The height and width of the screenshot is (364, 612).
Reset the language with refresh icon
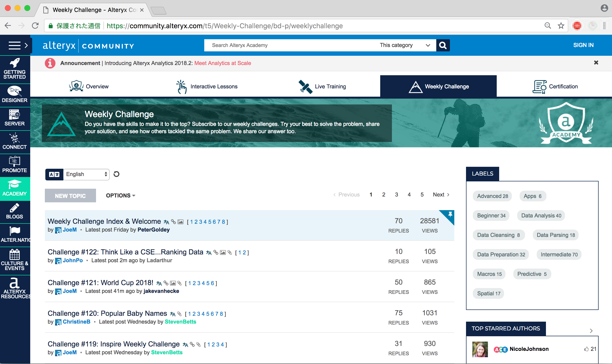pos(116,174)
